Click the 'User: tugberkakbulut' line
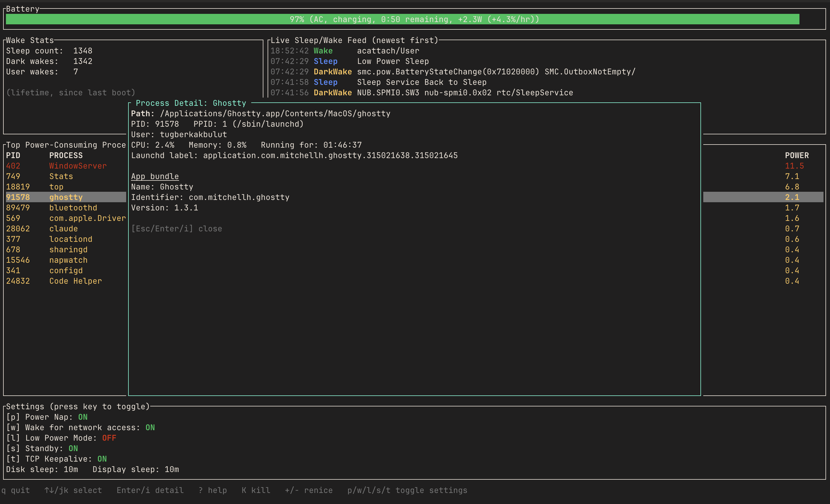Viewport: 830px width, 504px height. click(179, 134)
